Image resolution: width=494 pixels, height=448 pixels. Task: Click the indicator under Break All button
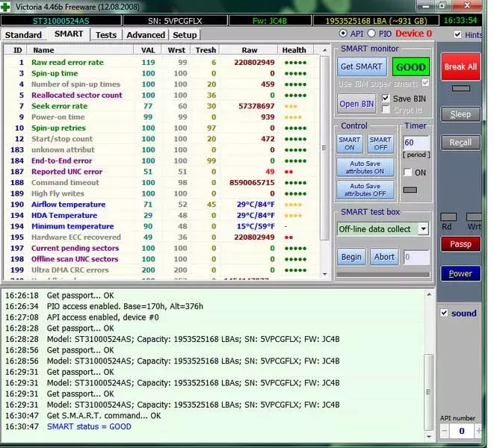pos(461,88)
